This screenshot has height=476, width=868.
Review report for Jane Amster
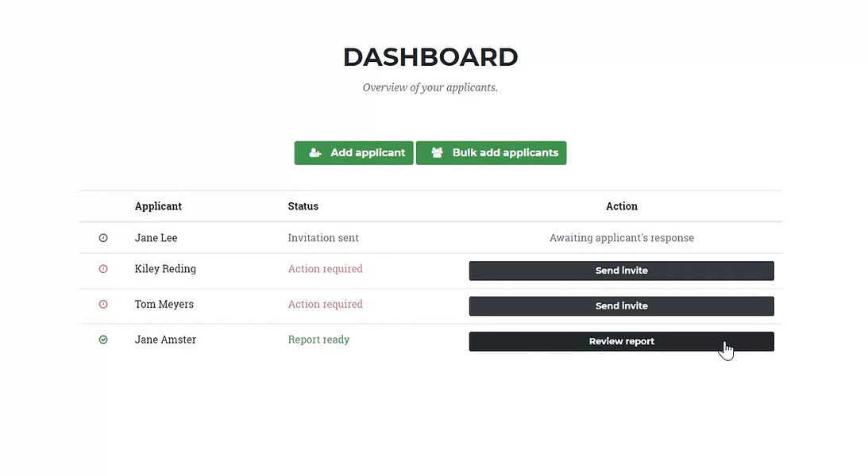(x=621, y=341)
